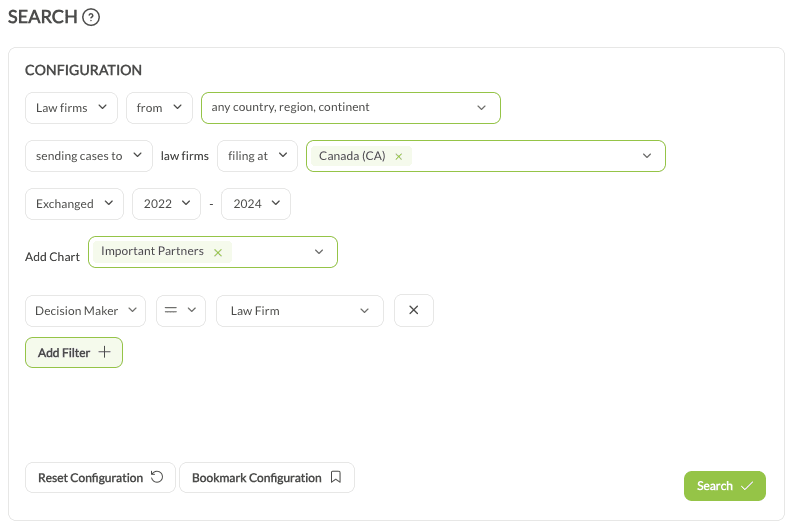Remove the Important Partners chart tag
The image size is (793, 529).
(x=218, y=252)
